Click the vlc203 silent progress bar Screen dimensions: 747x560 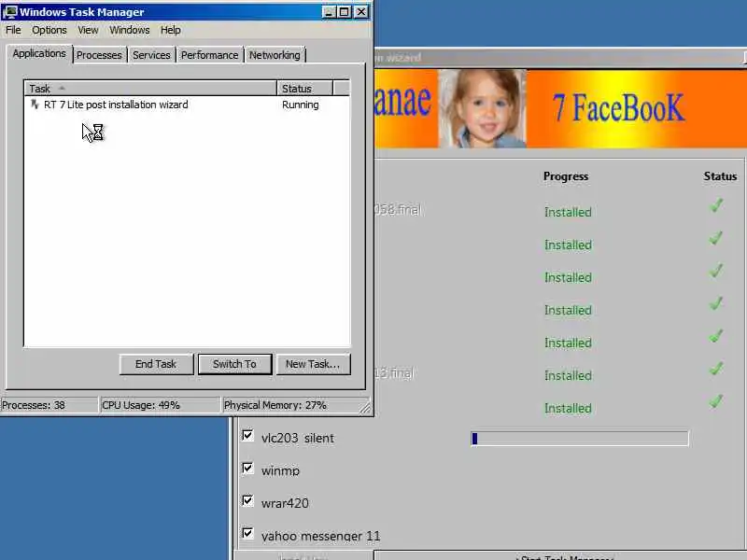click(x=579, y=439)
